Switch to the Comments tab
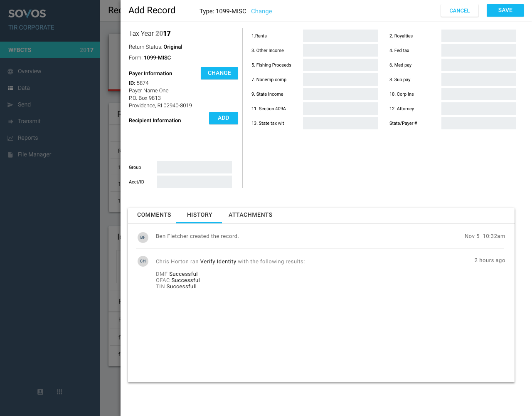The height and width of the screenshot is (416, 532). (154, 215)
